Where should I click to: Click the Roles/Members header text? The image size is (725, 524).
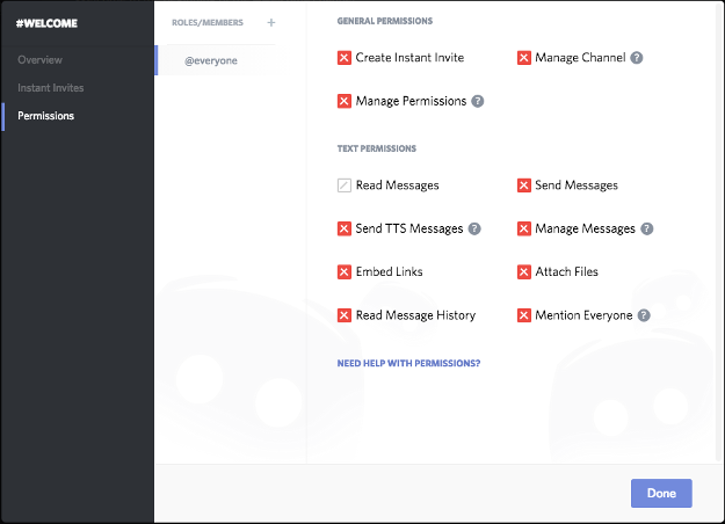tap(208, 23)
